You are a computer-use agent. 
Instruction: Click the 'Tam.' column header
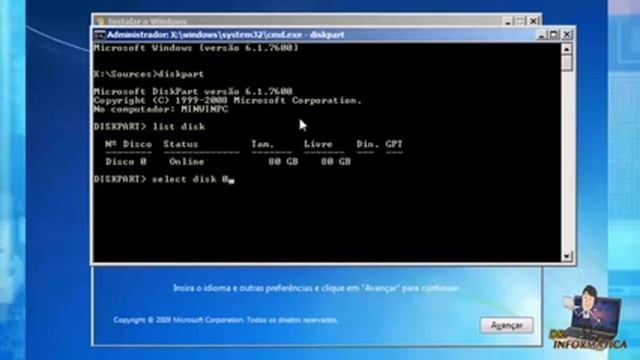(262, 144)
